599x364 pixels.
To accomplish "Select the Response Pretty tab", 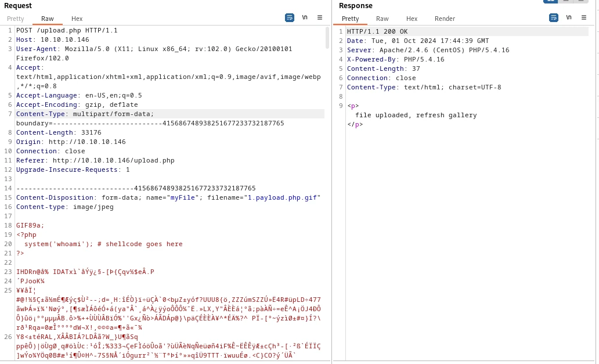I will (351, 19).
